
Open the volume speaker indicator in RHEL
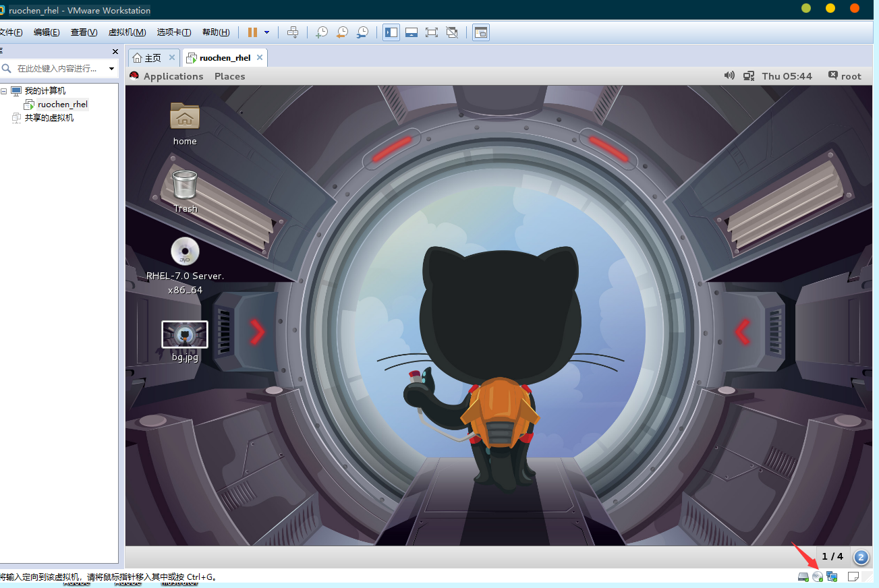coord(729,76)
